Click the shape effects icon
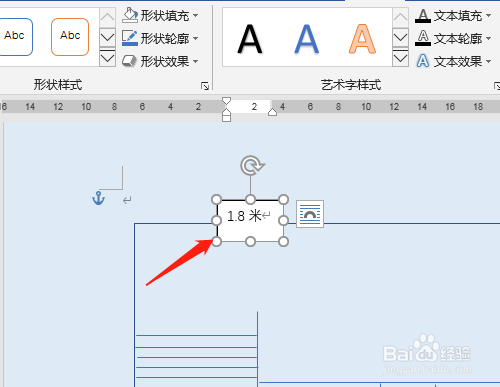This screenshot has height=387, width=500. click(129, 61)
